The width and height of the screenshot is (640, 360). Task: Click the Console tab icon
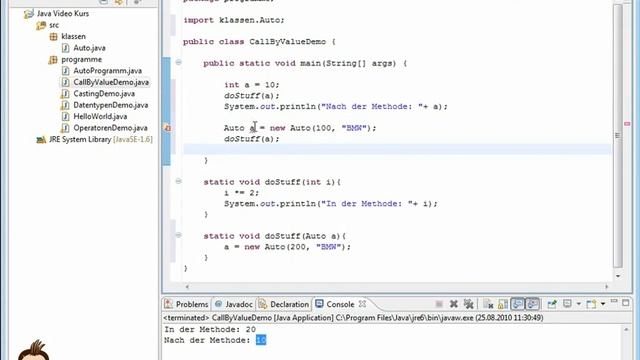tap(319, 304)
